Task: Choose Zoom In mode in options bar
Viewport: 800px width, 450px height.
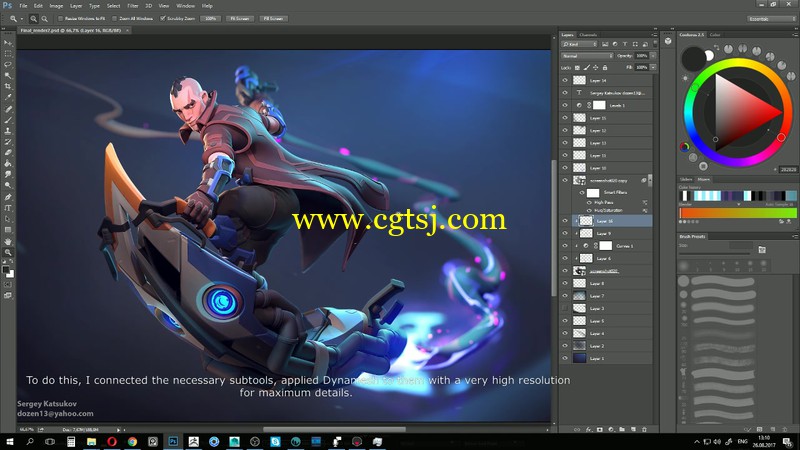Action: 33,18
